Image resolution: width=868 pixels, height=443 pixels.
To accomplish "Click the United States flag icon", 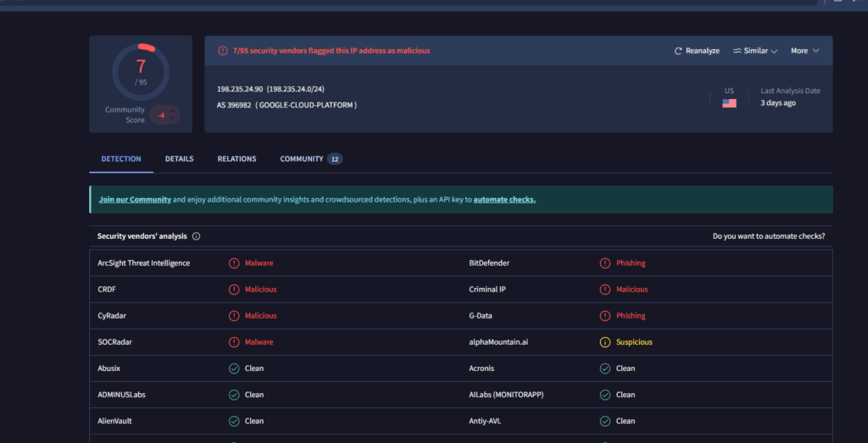I will pyautogui.click(x=729, y=103).
